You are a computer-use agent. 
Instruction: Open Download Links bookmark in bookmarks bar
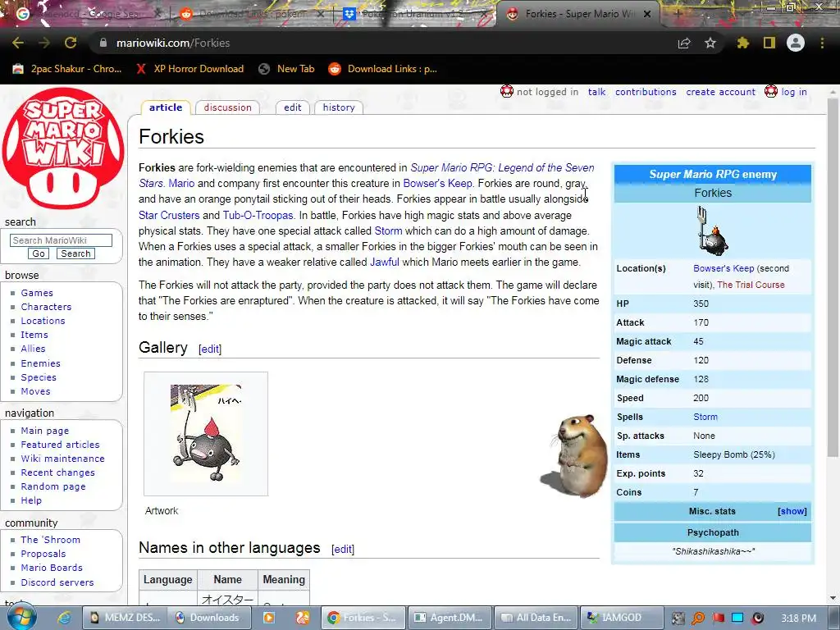coord(382,69)
